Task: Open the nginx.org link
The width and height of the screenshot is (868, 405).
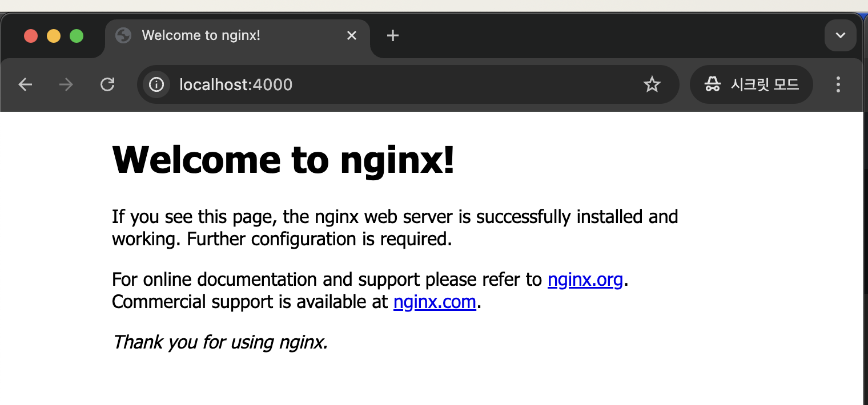Action: pyautogui.click(x=585, y=280)
